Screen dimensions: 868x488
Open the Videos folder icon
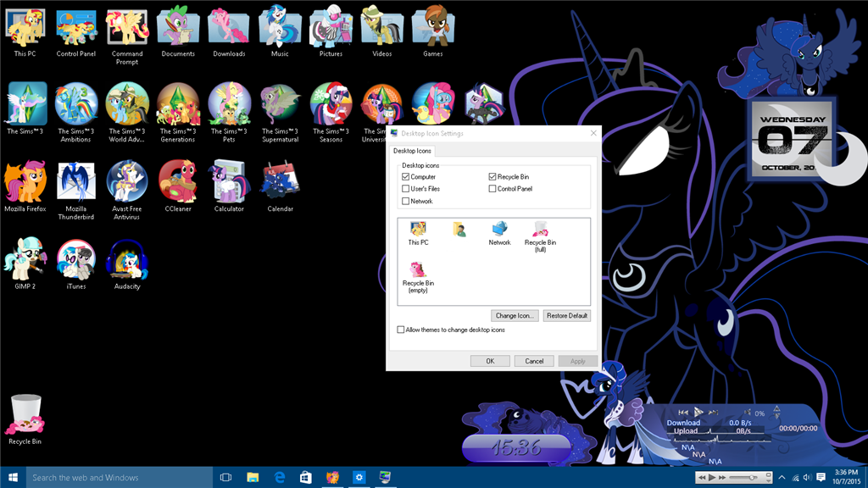click(381, 32)
